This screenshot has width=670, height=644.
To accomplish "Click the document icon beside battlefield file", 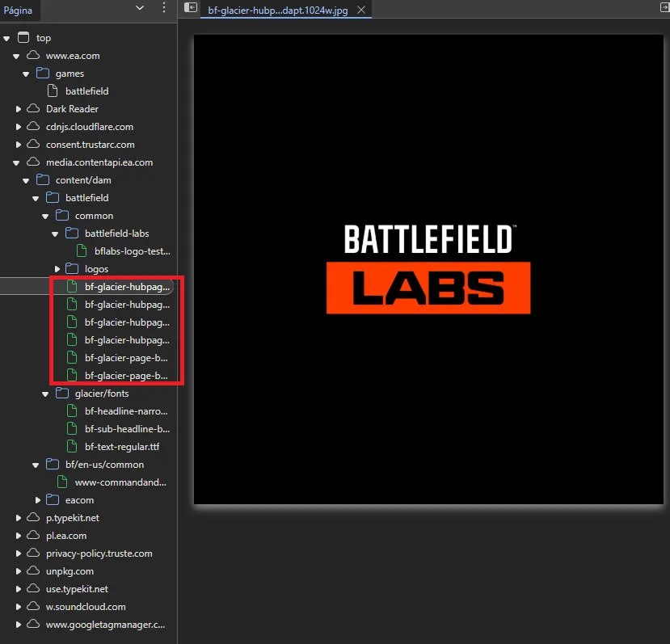I will coord(53,90).
